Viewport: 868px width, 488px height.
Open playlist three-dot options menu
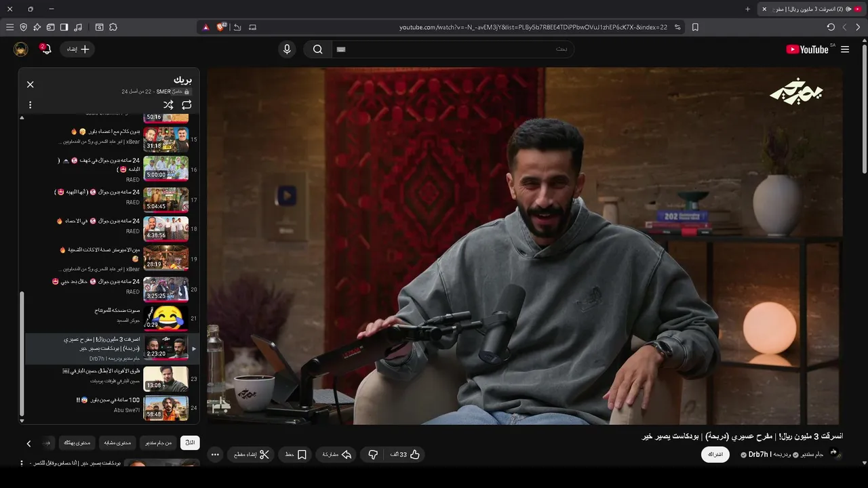(x=30, y=105)
